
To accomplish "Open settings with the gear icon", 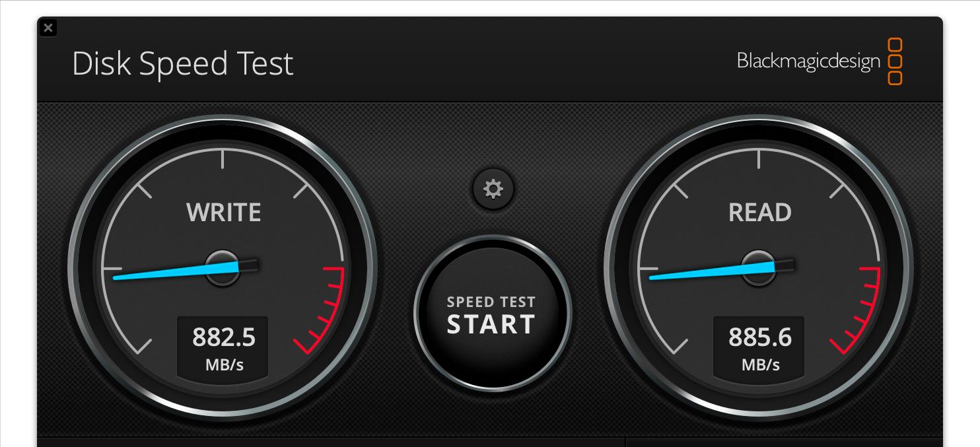I will (493, 189).
